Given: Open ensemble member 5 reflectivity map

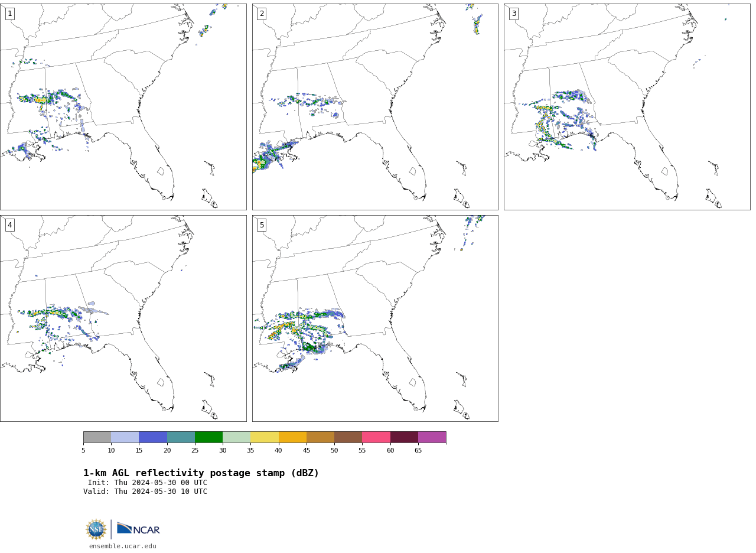Looking at the screenshot, I should point(375,318).
